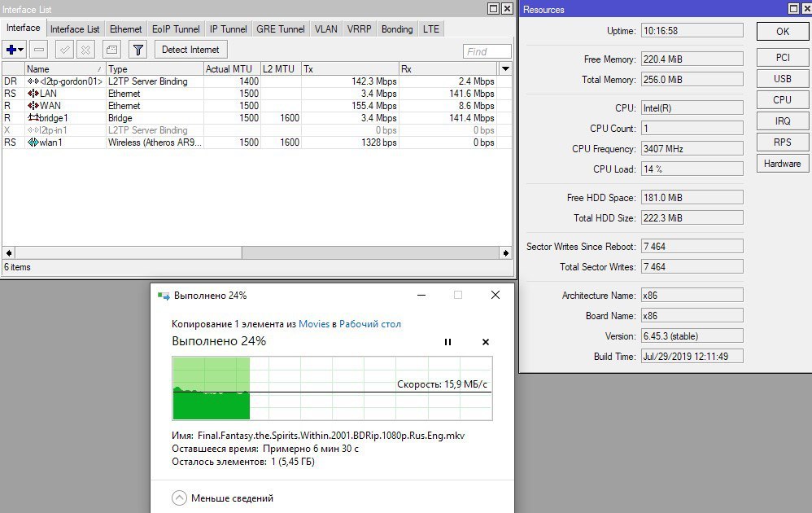
Task: Maximize the Interface List window
Action: coord(494,8)
